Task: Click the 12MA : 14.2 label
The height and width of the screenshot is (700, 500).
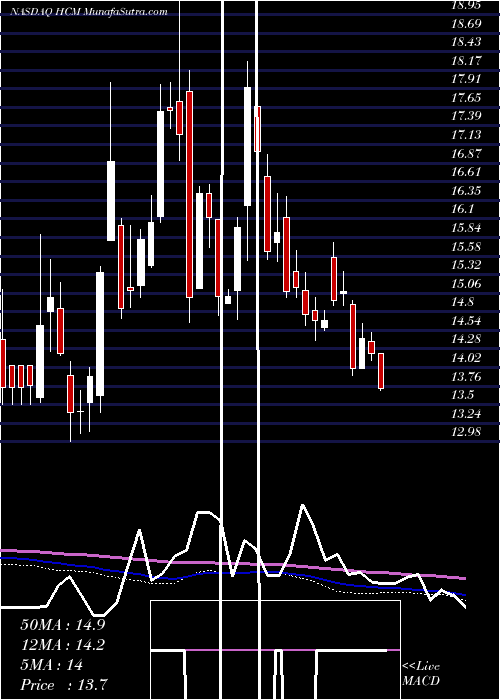Action: 62,645
